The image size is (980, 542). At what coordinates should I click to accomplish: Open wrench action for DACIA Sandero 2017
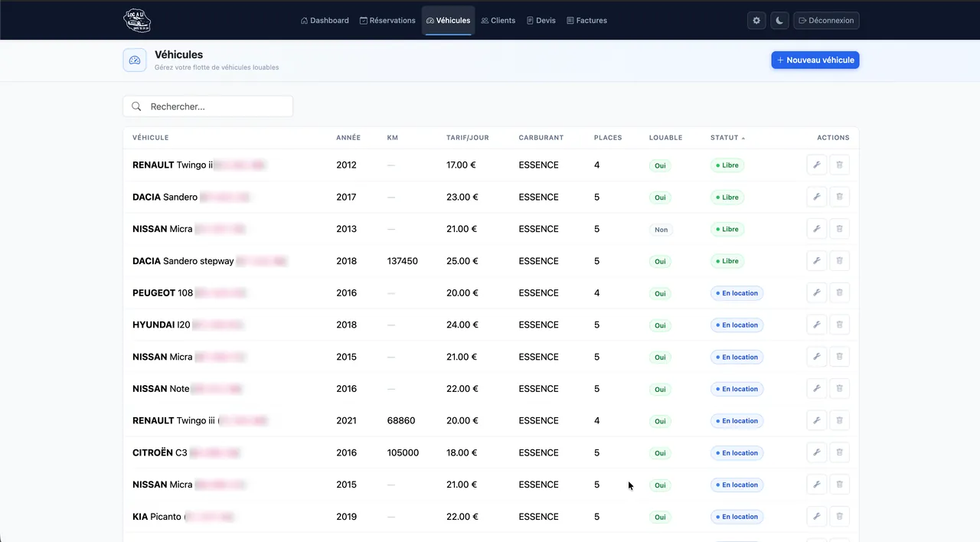pos(816,197)
